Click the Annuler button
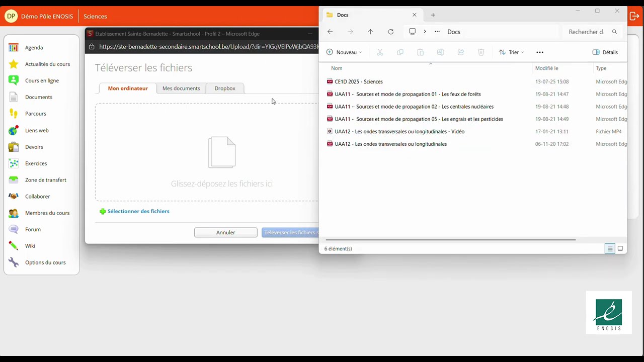Screen dimensions: 644x362 point(226,232)
